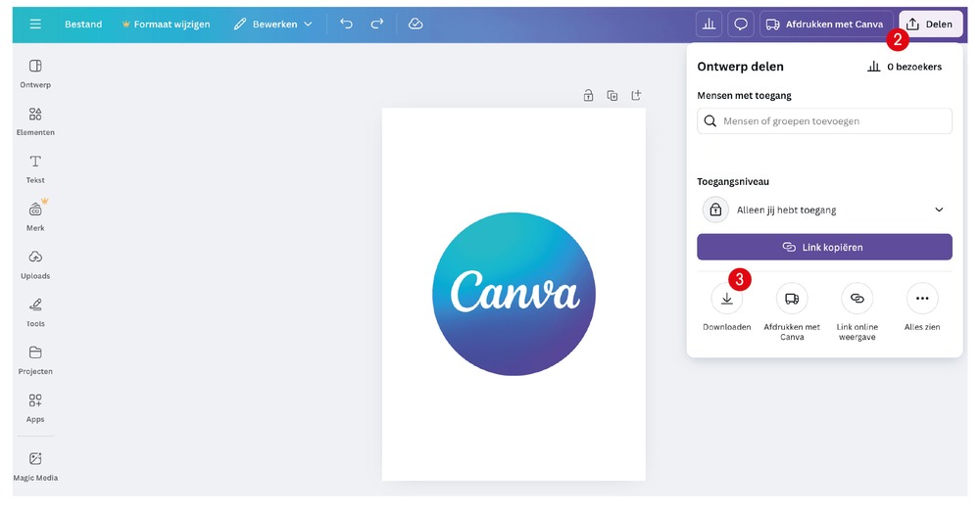This screenshot has height=515, width=980.
Task: Click the Link kopiëren button
Action: click(824, 247)
